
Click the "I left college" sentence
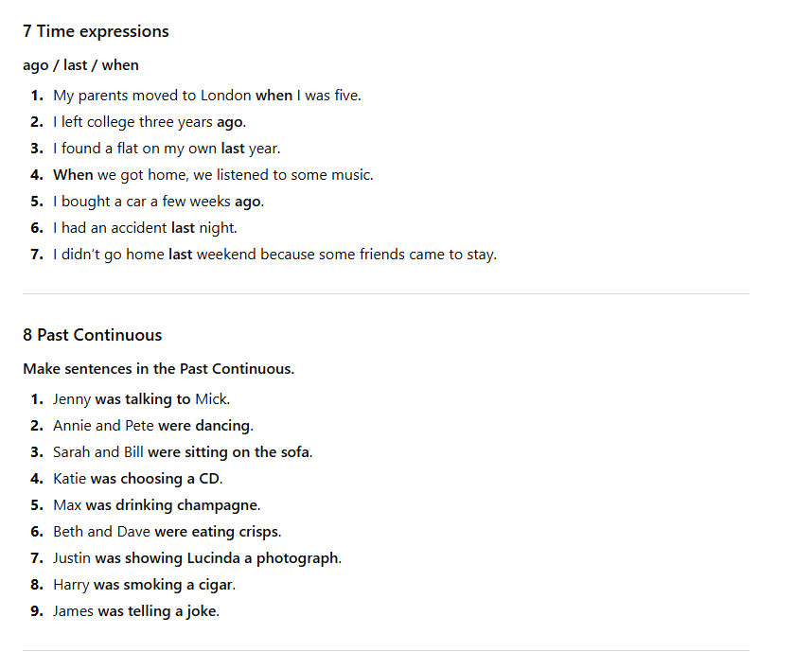click(x=149, y=122)
